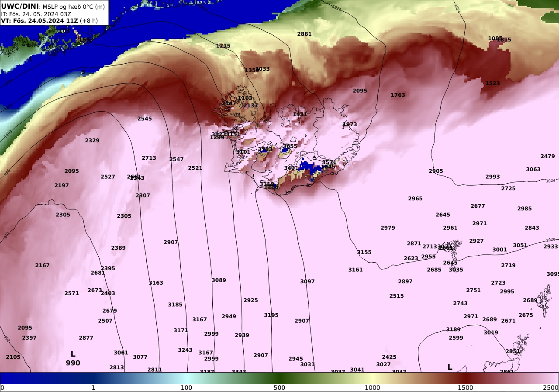Click the height value 2843
Screen dimensions: 559x392
(532, 228)
